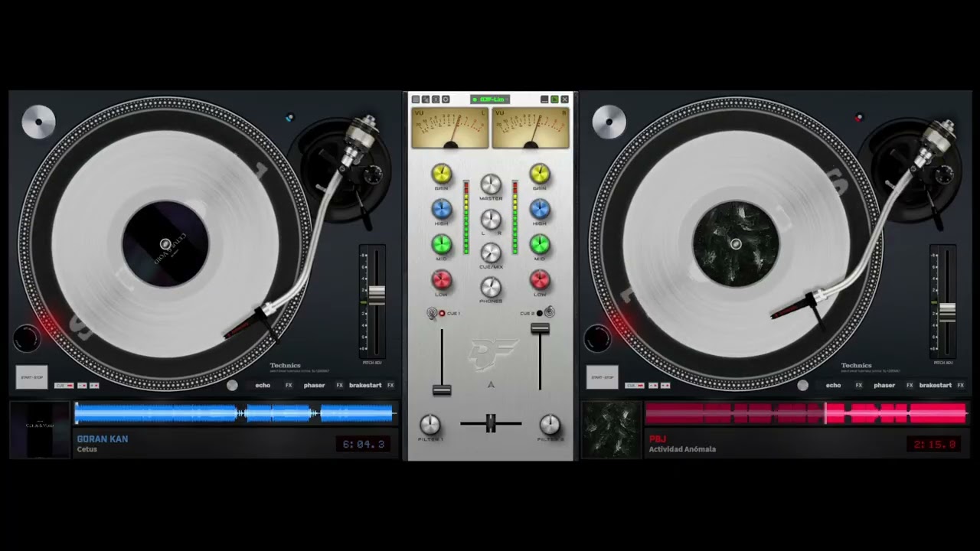Image resolution: width=980 pixels, height=551 pixels.
Task: Click the right channel yellow GAIN knob
Action: coord(540,174)
